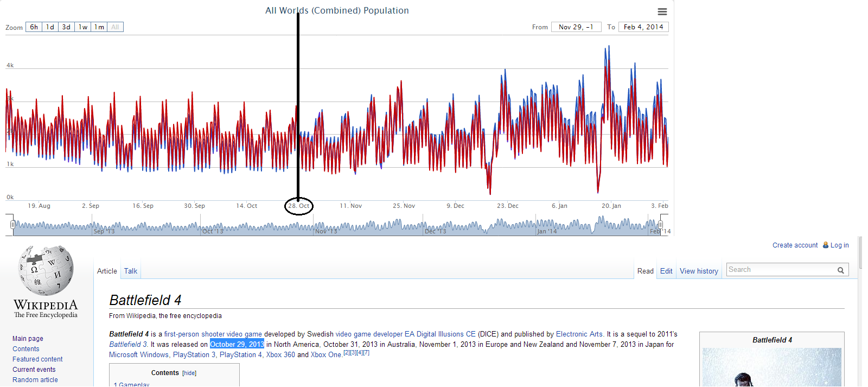Click the 11. Nov axis label
Image resolution: width=868 pixels, height=387 pixels.
tap(351, 206)
